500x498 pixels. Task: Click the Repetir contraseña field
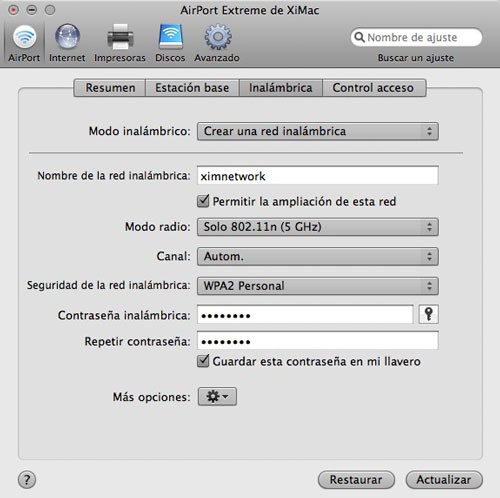point(318,341)
